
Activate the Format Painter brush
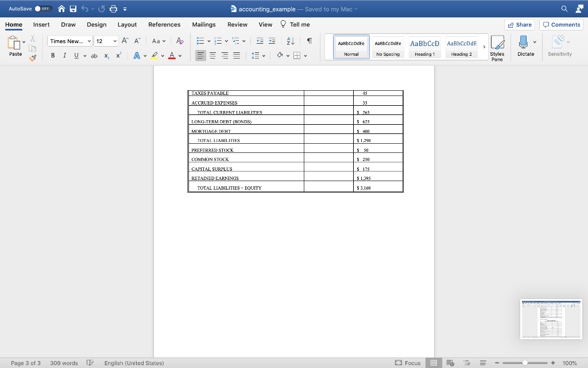click(x=33, y=58)
